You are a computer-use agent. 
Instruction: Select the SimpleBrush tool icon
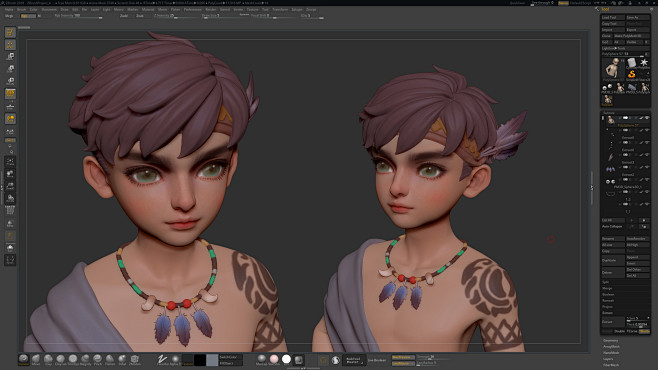tap(632, 76)
